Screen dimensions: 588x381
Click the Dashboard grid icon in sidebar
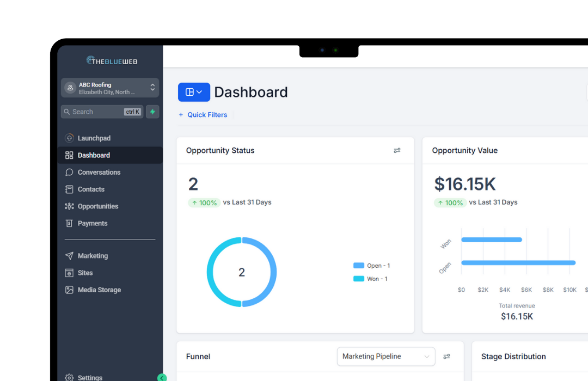coord(69,155)
